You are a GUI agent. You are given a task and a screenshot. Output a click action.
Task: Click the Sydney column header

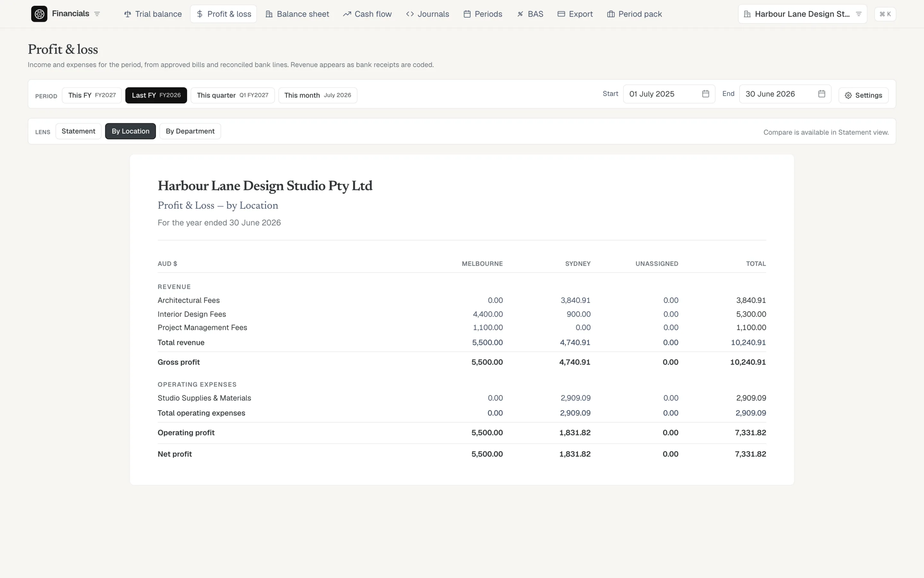(578, 264)
